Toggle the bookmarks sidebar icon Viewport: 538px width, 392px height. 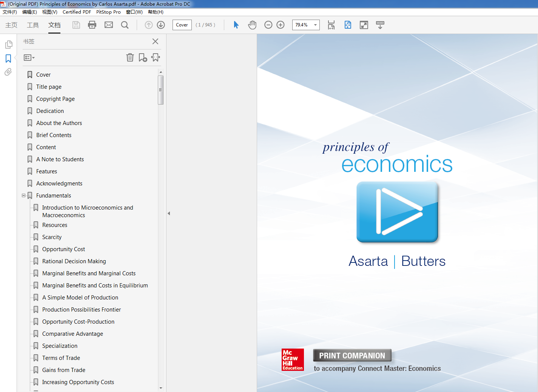tap(8, 59)
